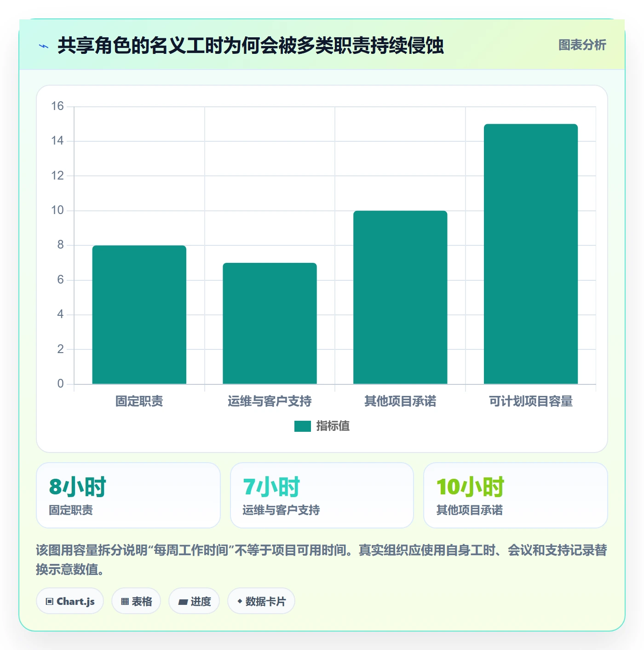Click the square icon in the Chart.js chip

click(x=50, y=602)
